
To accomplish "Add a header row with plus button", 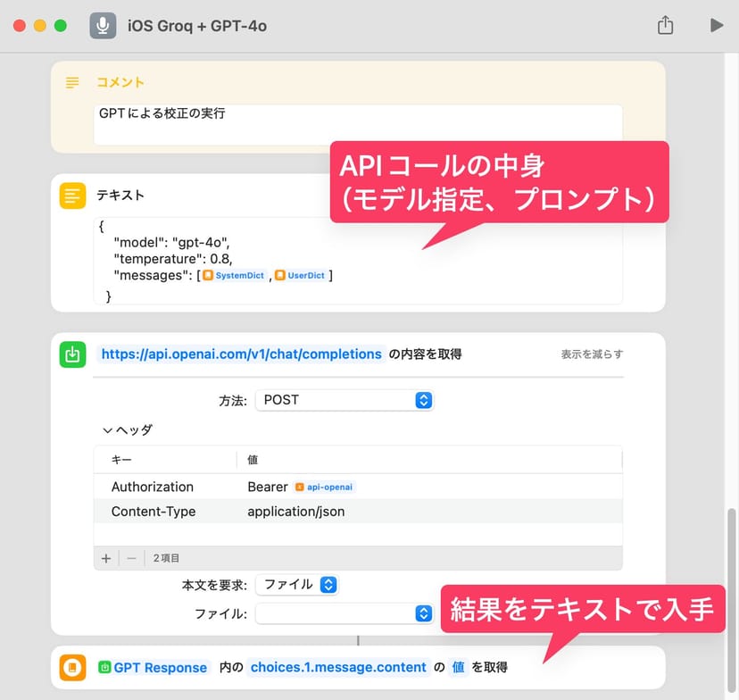I will click(x=106, y=558).
